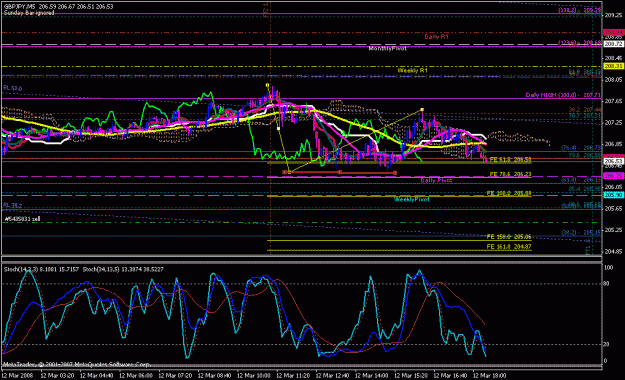
Task: Click the FE 150.0 205.06 expansion label
Action: tap(509, 237)
